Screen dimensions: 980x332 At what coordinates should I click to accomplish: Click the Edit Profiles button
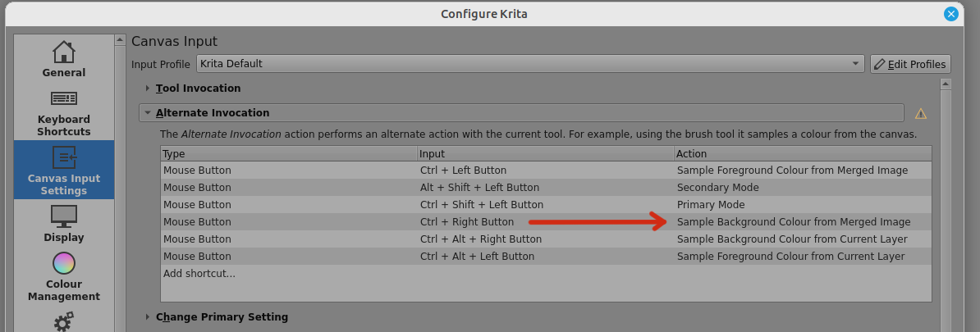pos(909,64)
